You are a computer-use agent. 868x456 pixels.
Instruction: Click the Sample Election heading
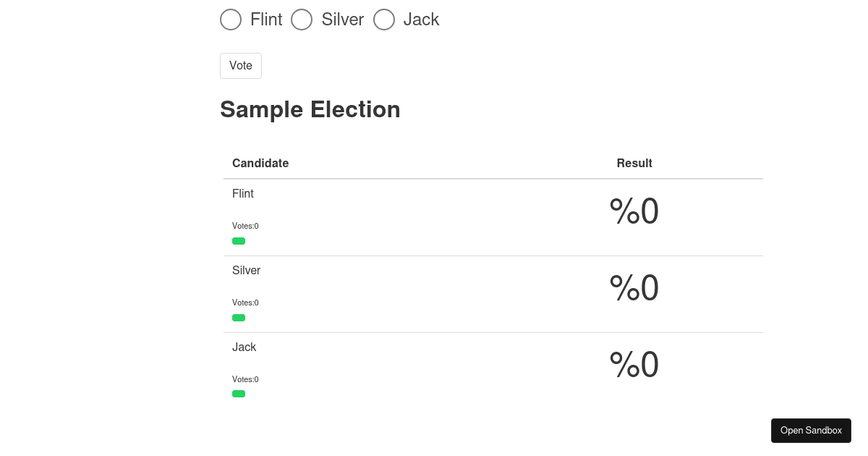coord(310,109)
